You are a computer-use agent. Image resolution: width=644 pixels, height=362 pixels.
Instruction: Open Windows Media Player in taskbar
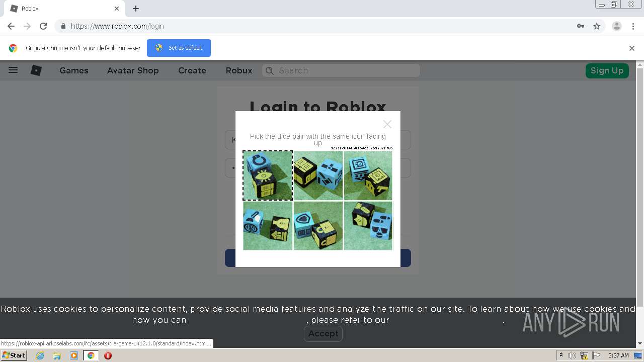74,355
